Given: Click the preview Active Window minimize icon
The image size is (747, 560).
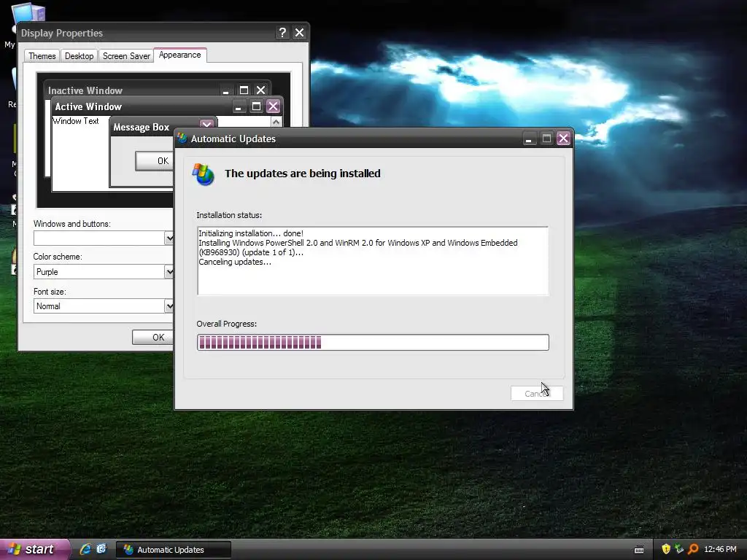Looking at the screenshot, I should pyautogui.click(x=239, y=106).
